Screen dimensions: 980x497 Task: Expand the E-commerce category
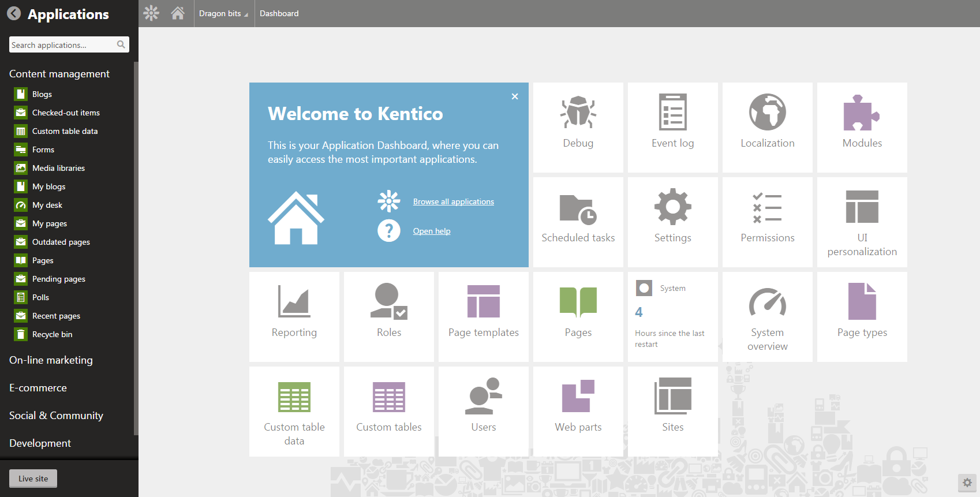tap(38, 388)
